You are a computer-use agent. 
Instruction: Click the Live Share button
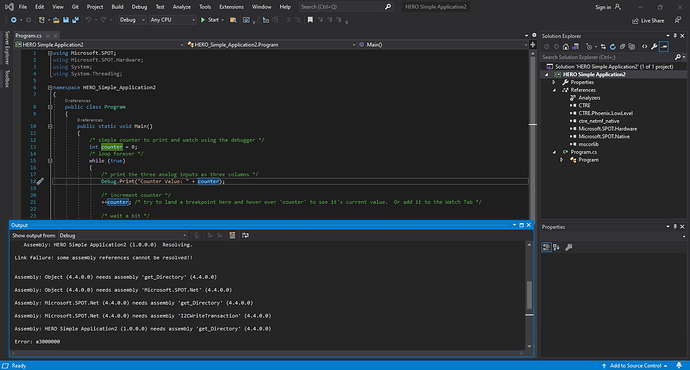pyautogui.click(x=648, y=21)
